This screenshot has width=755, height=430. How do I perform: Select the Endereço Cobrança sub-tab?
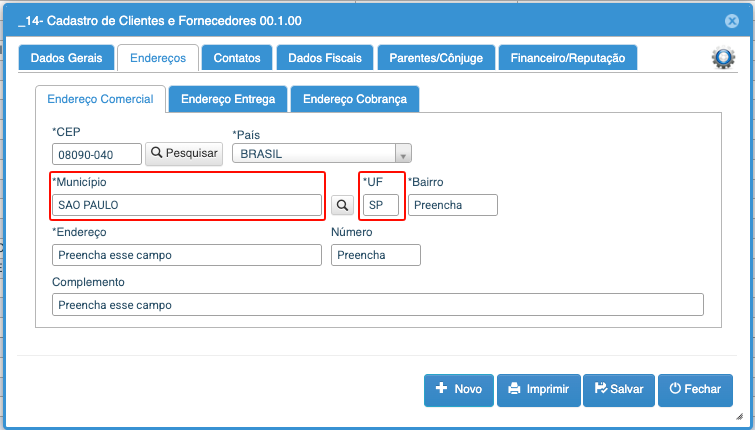354,99
